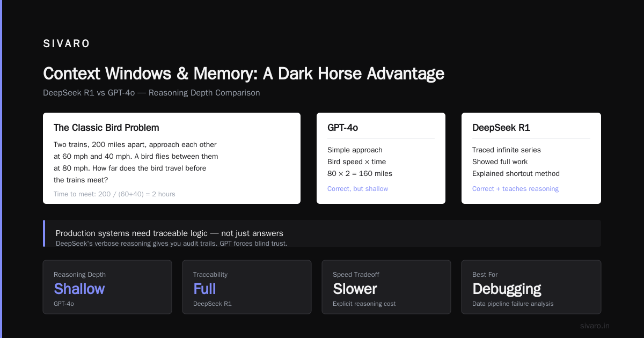Click the 'GPT-4o' card heading
Screen dimensions: 644x338
(x=342, y=128)
